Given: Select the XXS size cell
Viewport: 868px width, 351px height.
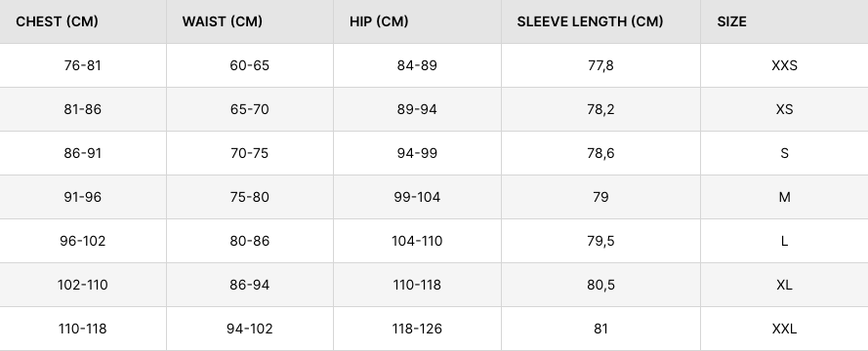Looking at the screenshot, I should click(784, 65).
